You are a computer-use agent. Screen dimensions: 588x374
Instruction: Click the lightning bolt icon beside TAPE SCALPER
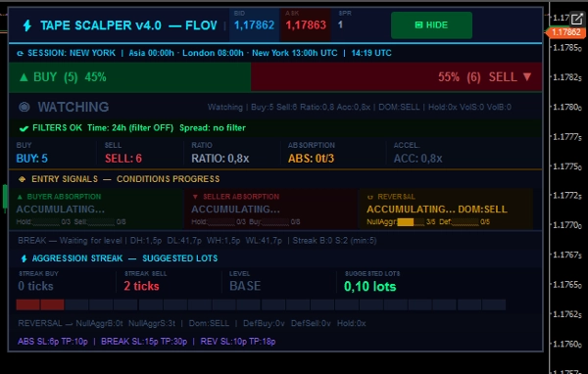[x=27, y=25]
